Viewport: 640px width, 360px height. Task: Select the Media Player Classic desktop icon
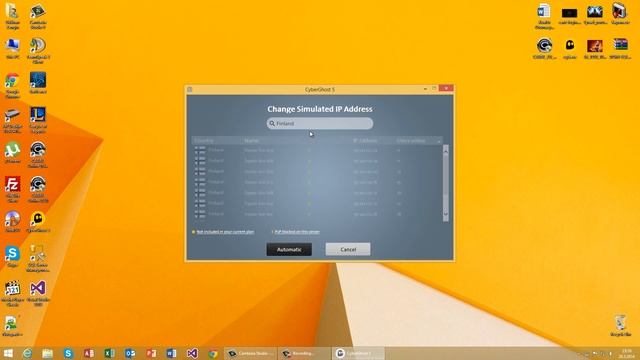(x=13, y=293)
